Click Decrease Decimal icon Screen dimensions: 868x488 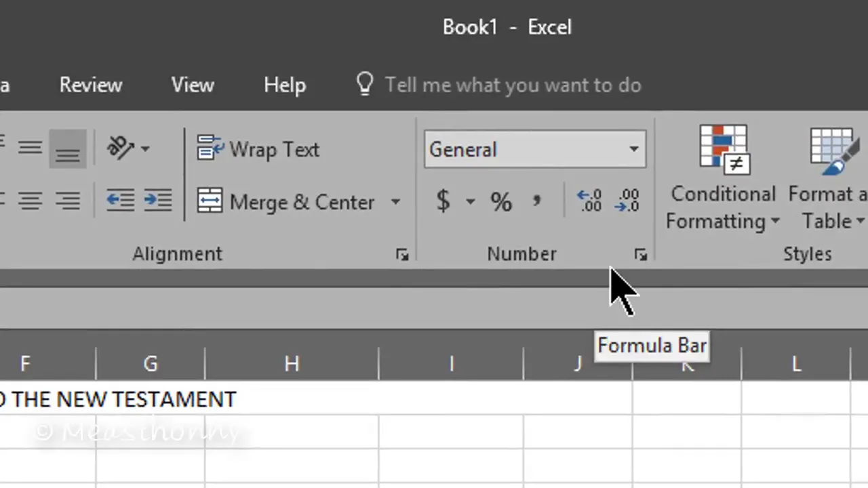627,201
